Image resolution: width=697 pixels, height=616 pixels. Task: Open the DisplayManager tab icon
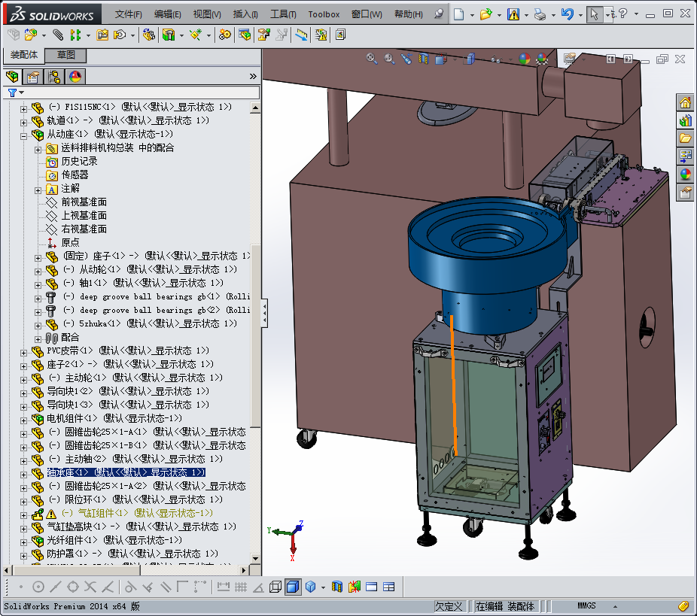pos(75,77)
